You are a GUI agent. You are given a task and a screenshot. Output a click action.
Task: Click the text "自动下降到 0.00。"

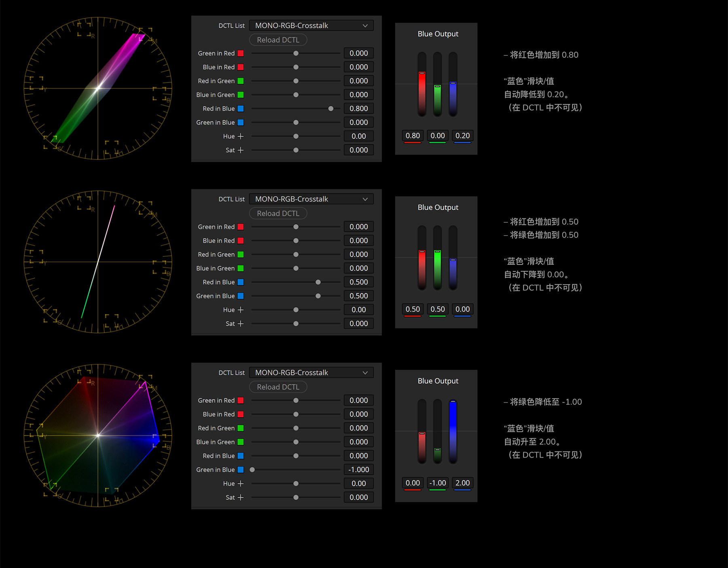pos(537,274)
